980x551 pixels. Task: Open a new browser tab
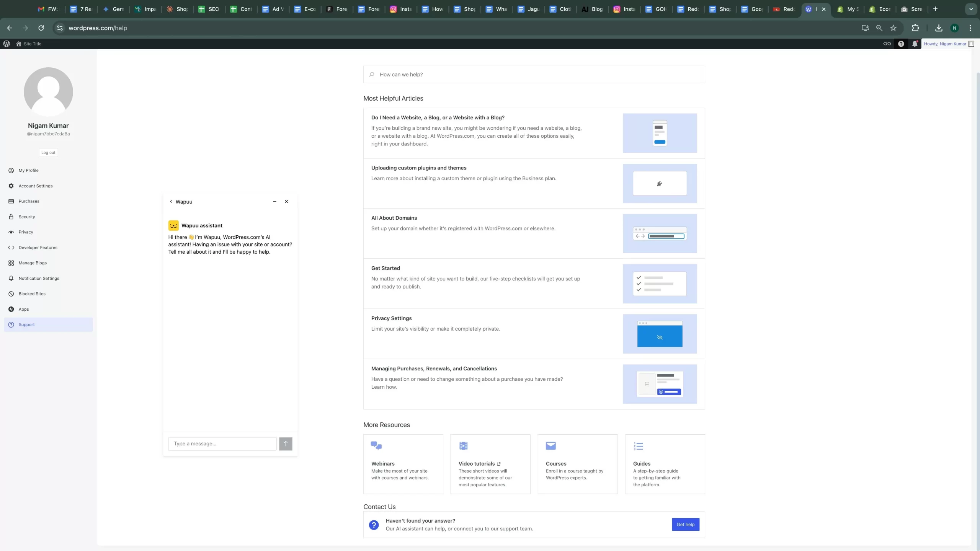[x=935, y=9]
